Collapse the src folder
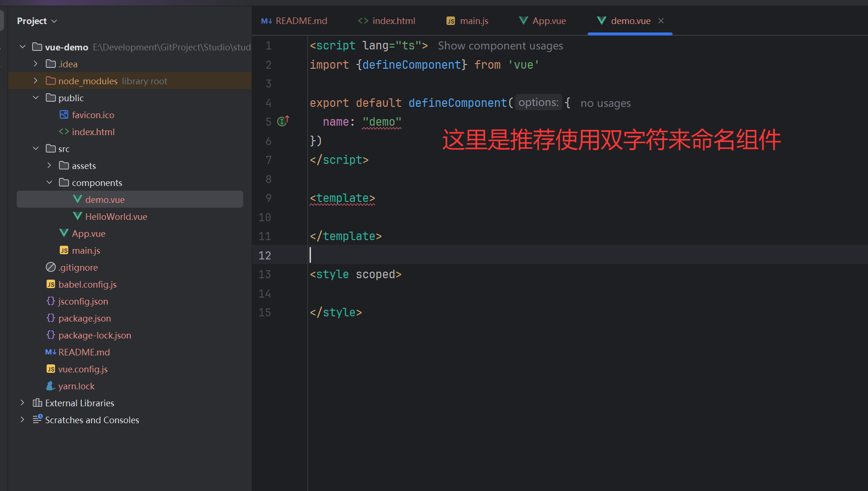This screenshot has height=491, width=868. [x=36, y=148]
